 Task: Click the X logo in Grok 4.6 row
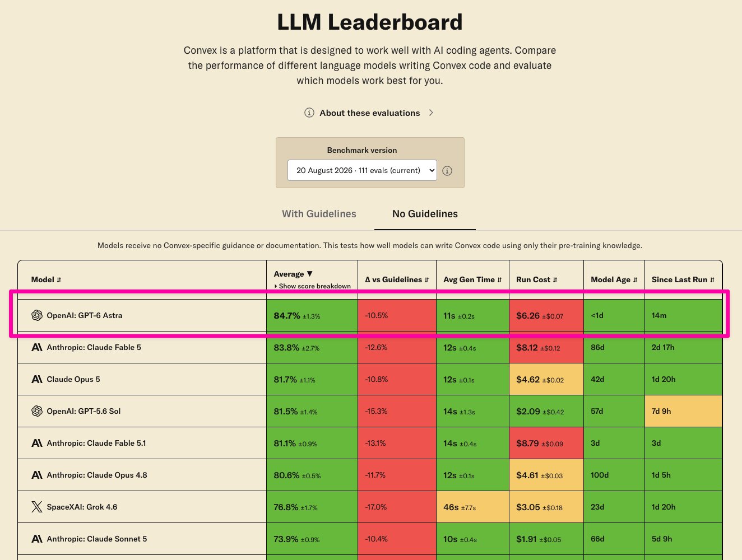tap(37, 507)
